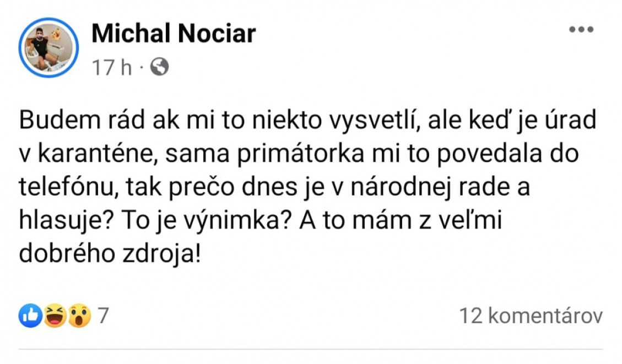Click the laughing Haha reaction emoji
The width and height of the screenshot is (622, 364).
(55, 316)
